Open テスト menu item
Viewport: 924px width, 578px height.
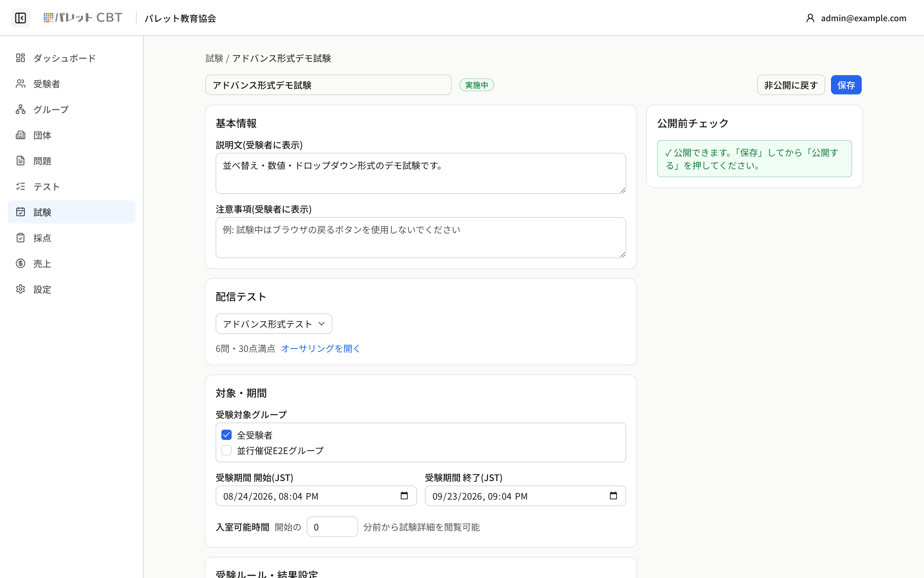tap(72, 186)
